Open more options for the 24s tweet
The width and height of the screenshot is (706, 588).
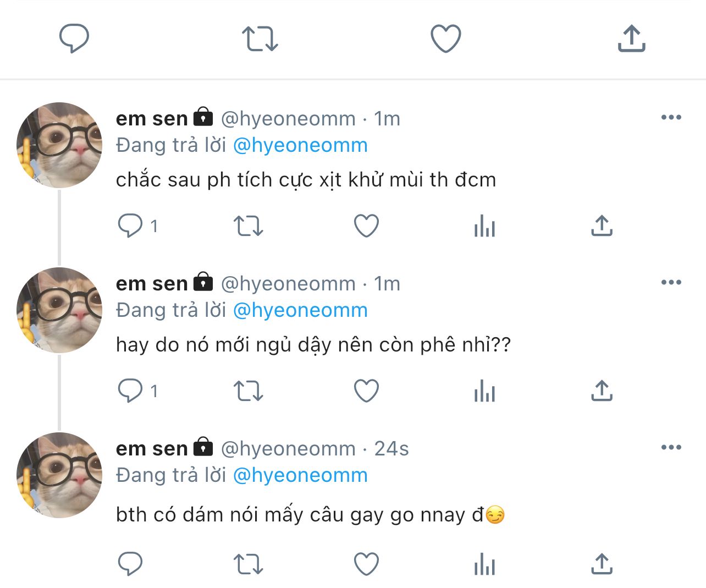(671, 447)
